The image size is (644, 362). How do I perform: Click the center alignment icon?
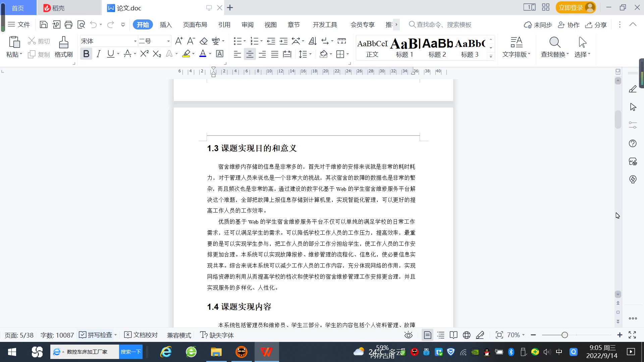[x=250, y=54]
